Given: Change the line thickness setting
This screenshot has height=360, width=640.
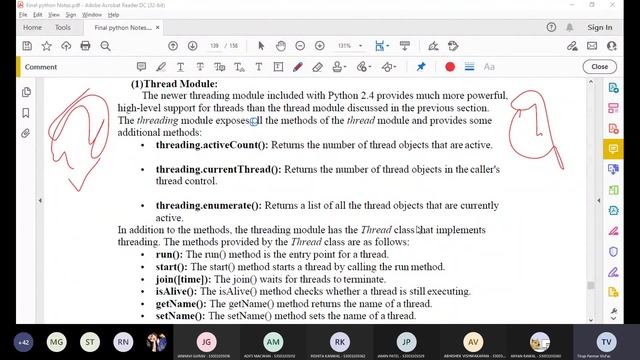Looking at the screenshot, I should [469, 67].
